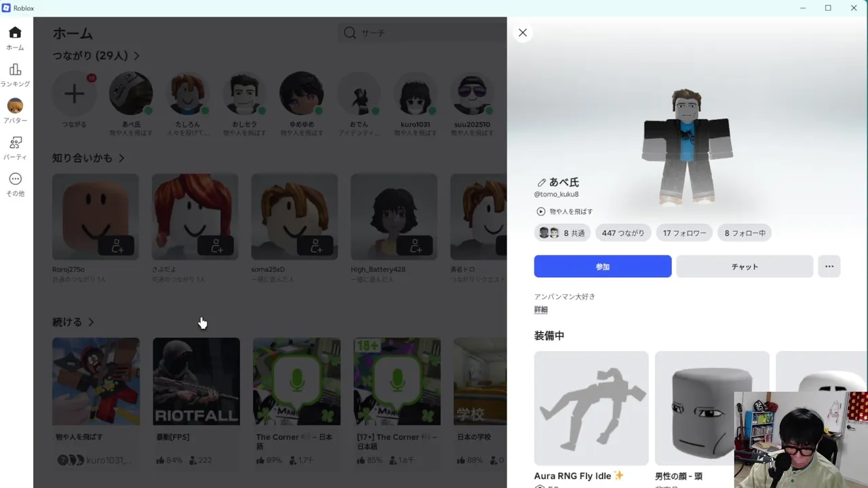Open High_Battery428 suggested profile card
The image size is (868, 488).
click(394, 217)
